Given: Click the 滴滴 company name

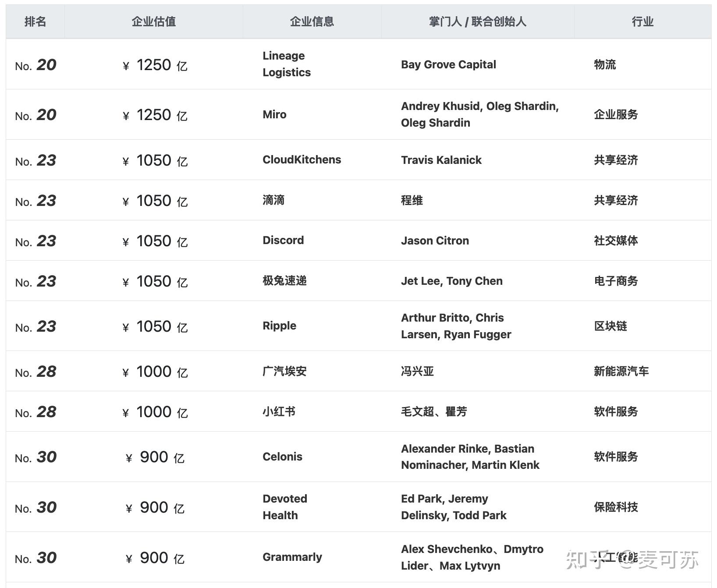Looking at the screenshot, I should pyautogui.click(x=273, y=200).
